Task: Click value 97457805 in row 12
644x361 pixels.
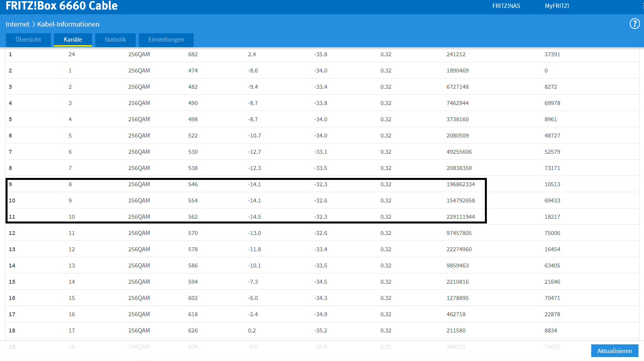Action: 459,233
